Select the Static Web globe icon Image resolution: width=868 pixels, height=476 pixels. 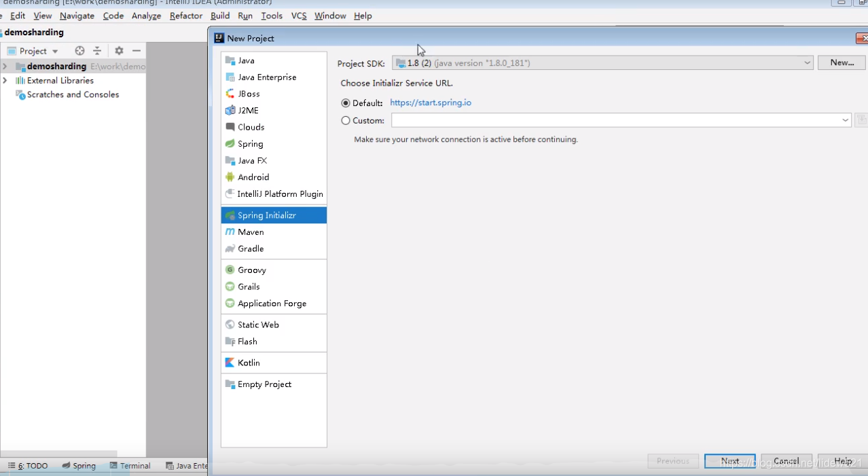click(230, 325)
